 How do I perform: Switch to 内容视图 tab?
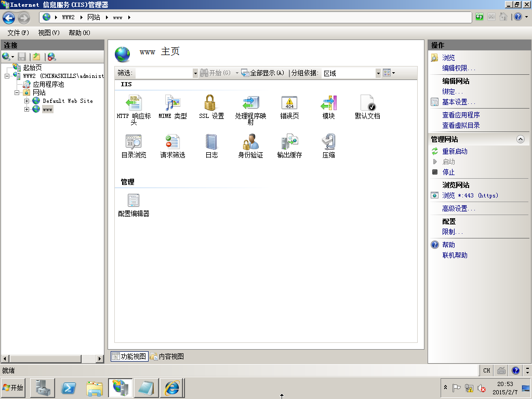[167, 356]
